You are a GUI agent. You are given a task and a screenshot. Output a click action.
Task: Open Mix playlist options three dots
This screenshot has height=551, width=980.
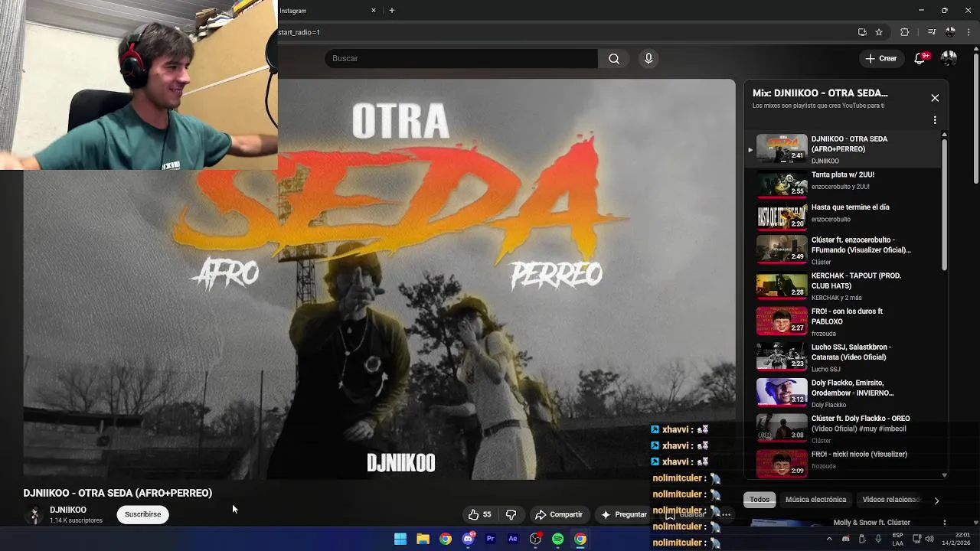[935, 120]
